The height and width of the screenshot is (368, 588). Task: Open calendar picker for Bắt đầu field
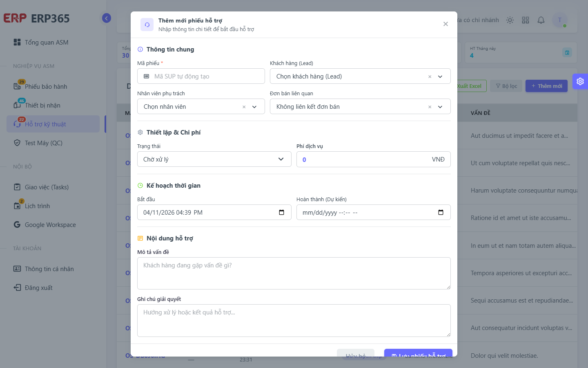coord(281,212)
